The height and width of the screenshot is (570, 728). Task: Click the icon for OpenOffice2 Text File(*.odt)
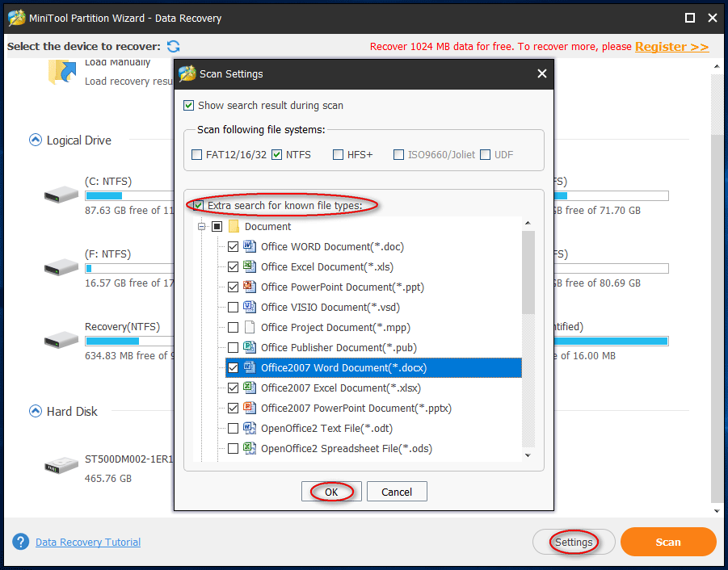[250, 428]
